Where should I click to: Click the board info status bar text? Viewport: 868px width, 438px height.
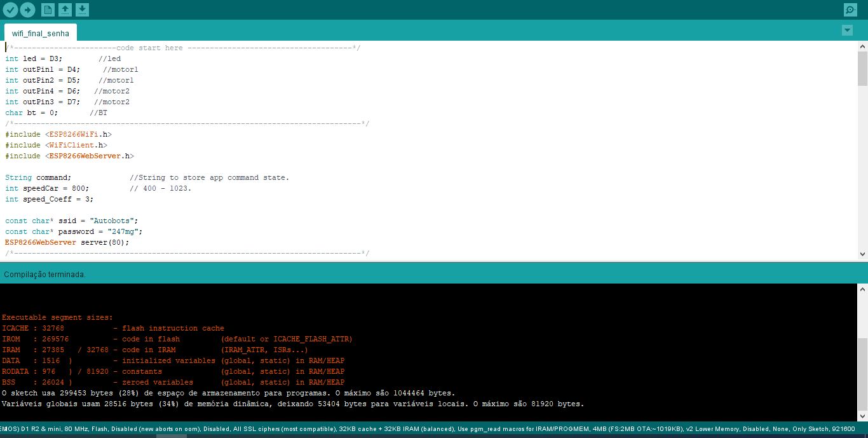(428, 429)
